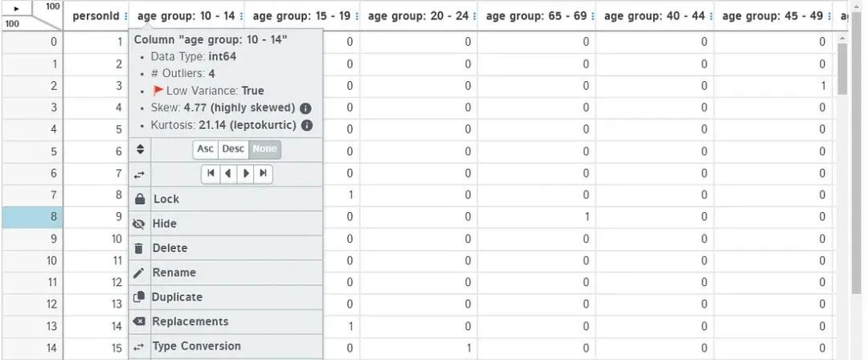
Task: Click the Kurtosis info icon
Action: pyautogui.click(x=307, y=125)
